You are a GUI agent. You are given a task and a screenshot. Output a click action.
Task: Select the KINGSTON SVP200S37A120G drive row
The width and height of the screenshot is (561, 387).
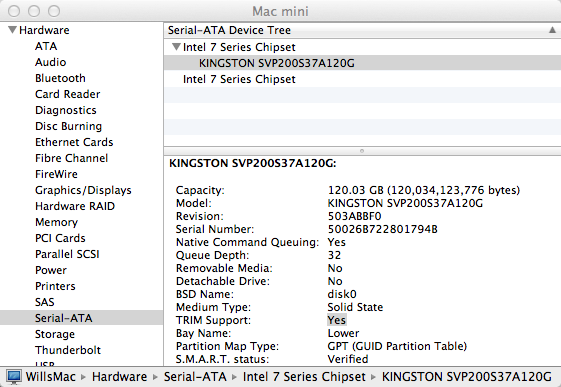362,63
